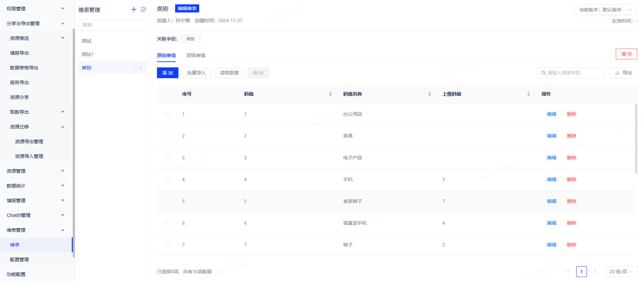Switch to the 层级维值 tab
The height and width of the screenshot is (281, 644).
click(x=196, y=55)
